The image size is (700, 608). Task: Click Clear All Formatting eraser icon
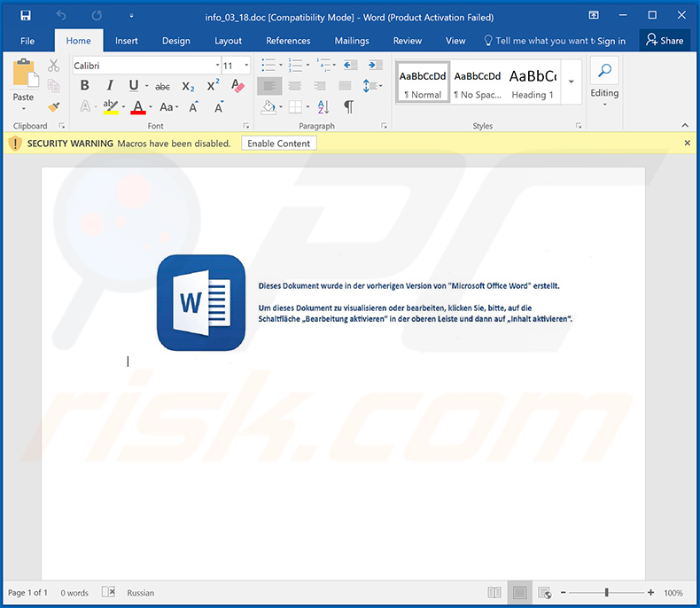pos(237,85)
